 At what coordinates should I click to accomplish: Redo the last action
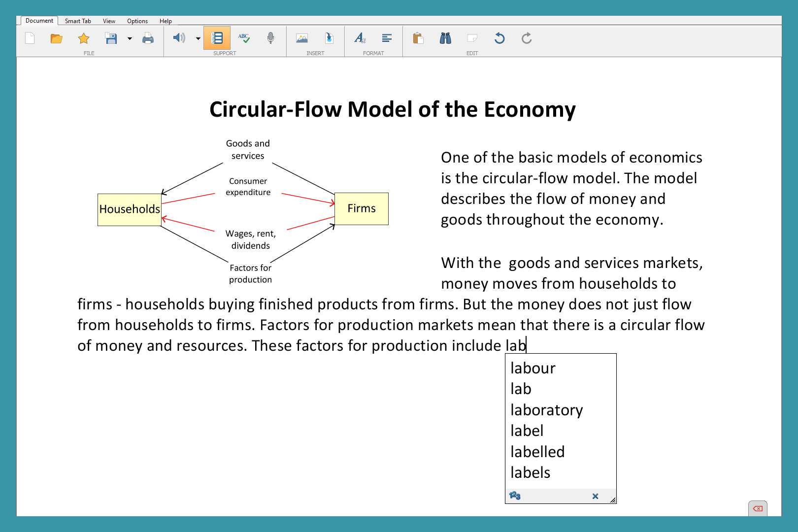[527, 38]
